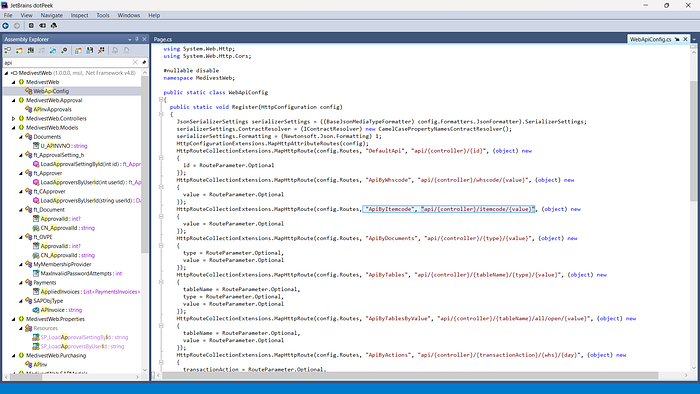The width and height of the screenshot is (700, 394).
Task: Collapse the MedivestWeb.Models namespace
Action: click(x=13, y=128)
